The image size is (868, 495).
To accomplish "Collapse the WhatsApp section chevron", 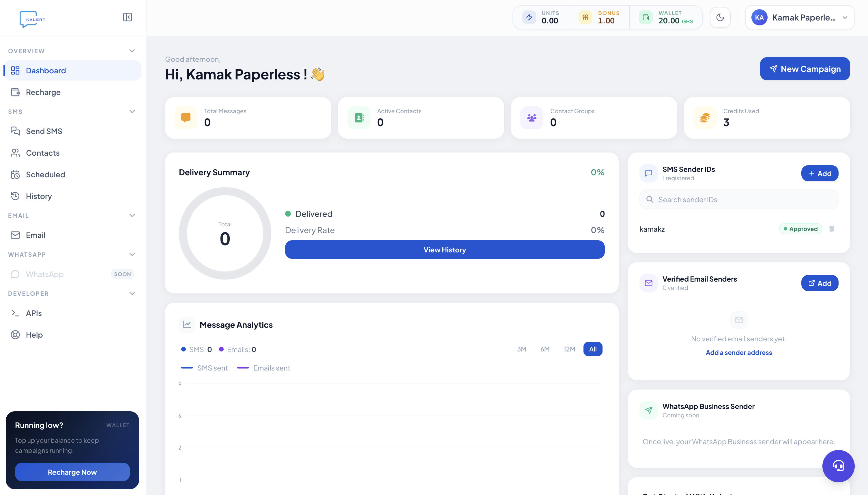I will click(132, 255).
